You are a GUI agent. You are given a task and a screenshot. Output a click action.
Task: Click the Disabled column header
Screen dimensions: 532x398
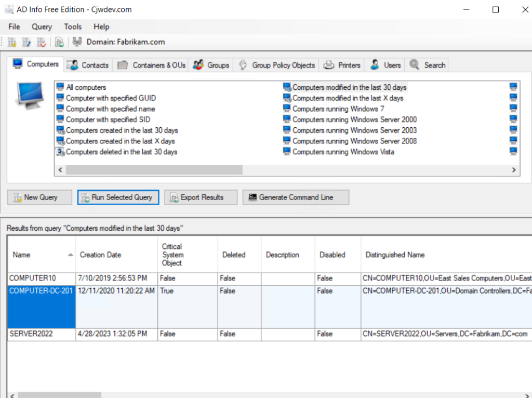(x=338, y=255)
